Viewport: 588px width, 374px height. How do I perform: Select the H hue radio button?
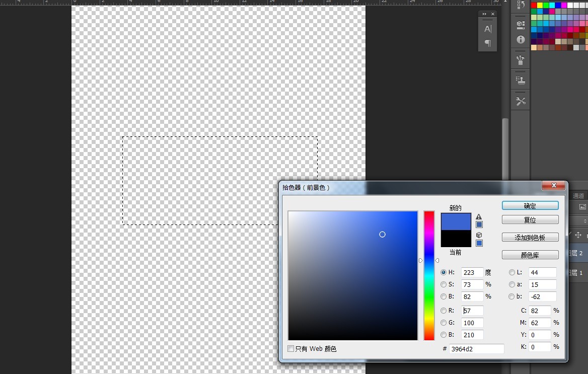coord(444,272)
